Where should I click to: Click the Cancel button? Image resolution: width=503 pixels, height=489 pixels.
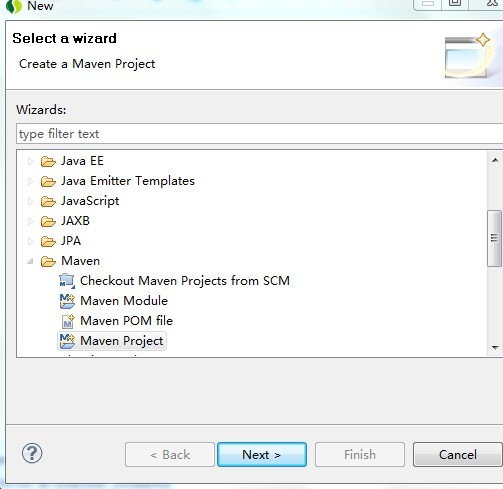pos(458,455)
